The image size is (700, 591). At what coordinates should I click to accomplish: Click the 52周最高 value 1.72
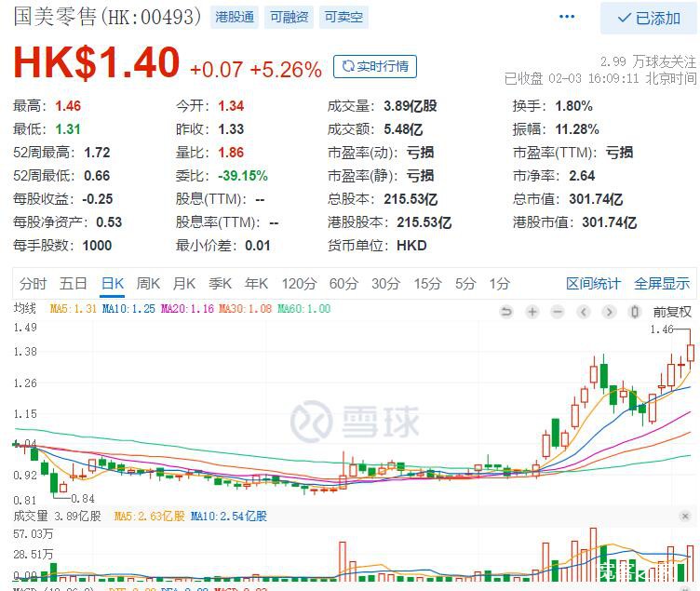(97, 153)
